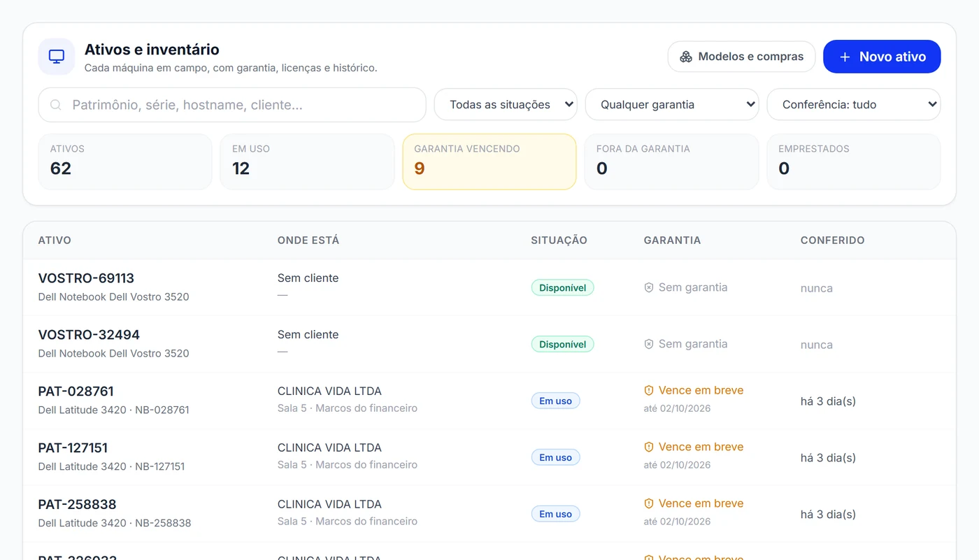The height and width of the screenshot is (560, 979).
Task: Create a new asset with Novo ativo
Action: (x=882, y=57)
